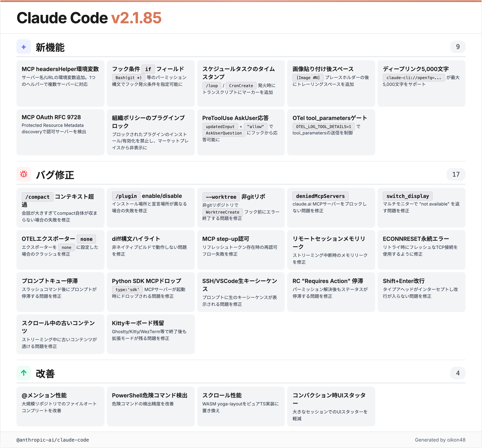Select the バグ修正 section heading

(55, 175)
